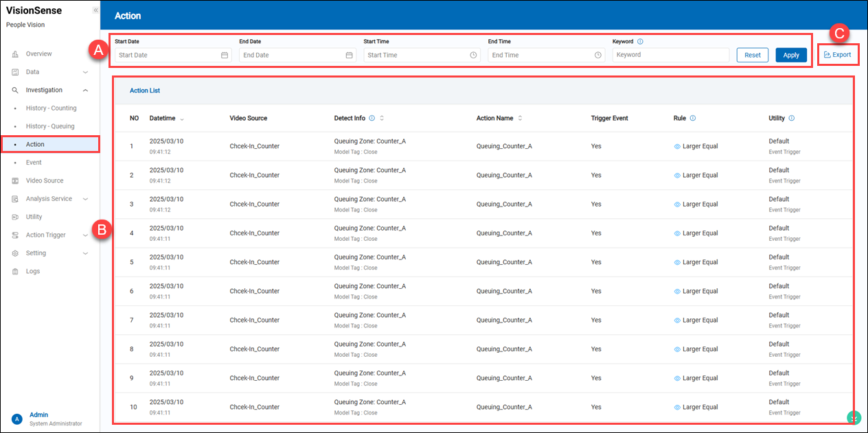This screenshot has width=868, height=433.
Task: Toggle eye icon in row 10 Rule
Action: tap(677, 407)
